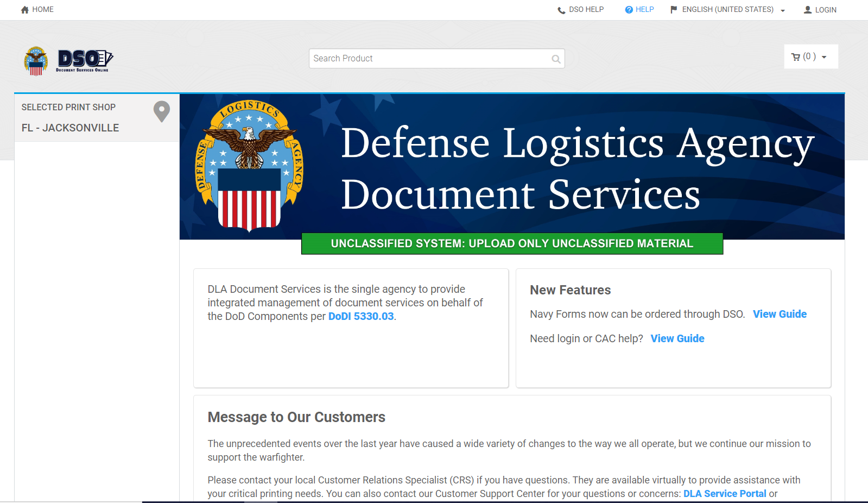Click the DSO Document Services Online logo

click(69, 60)
